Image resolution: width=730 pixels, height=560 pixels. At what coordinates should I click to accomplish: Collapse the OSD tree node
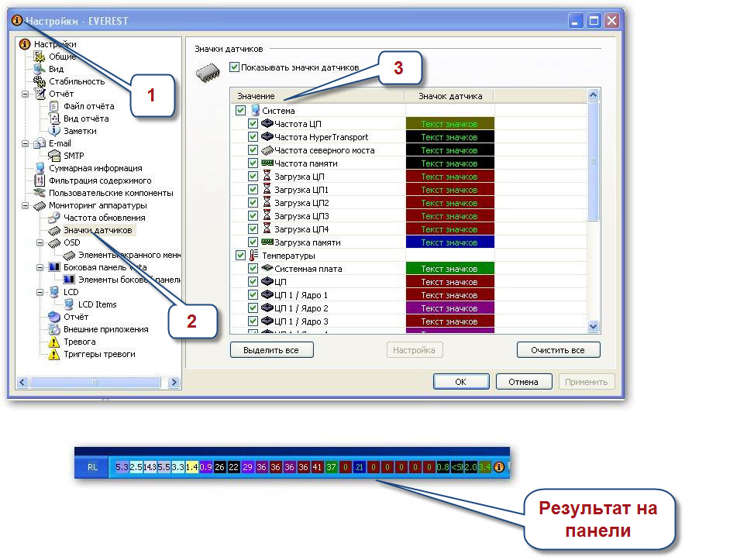coord(40,242)
